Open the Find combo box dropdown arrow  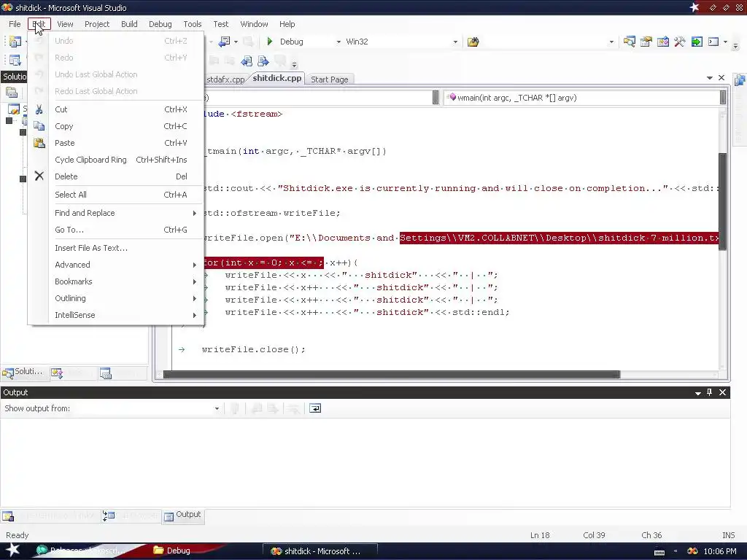(x=611, y=42)
